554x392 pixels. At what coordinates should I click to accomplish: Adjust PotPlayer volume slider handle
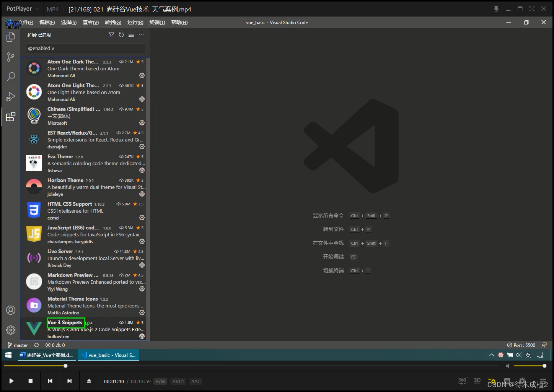pyautogui.click(x=544, y=366)
